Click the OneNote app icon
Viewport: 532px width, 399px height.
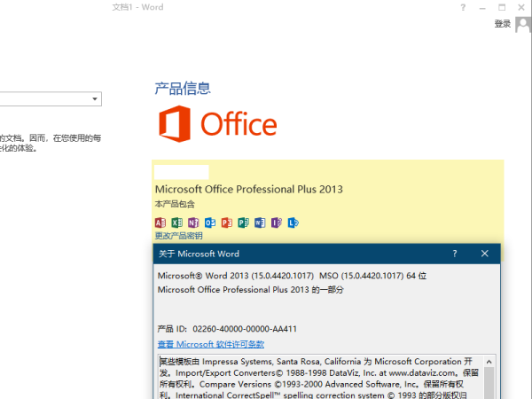(193, 223)
